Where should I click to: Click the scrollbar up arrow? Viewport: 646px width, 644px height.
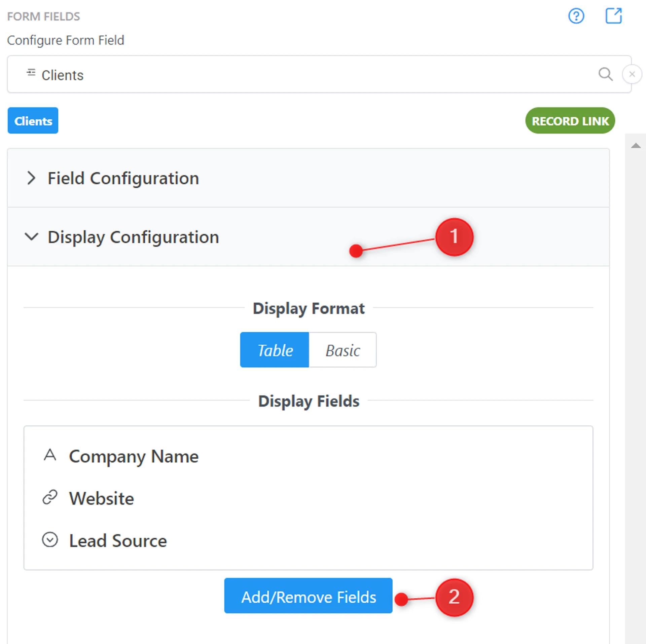coord(635,146)
